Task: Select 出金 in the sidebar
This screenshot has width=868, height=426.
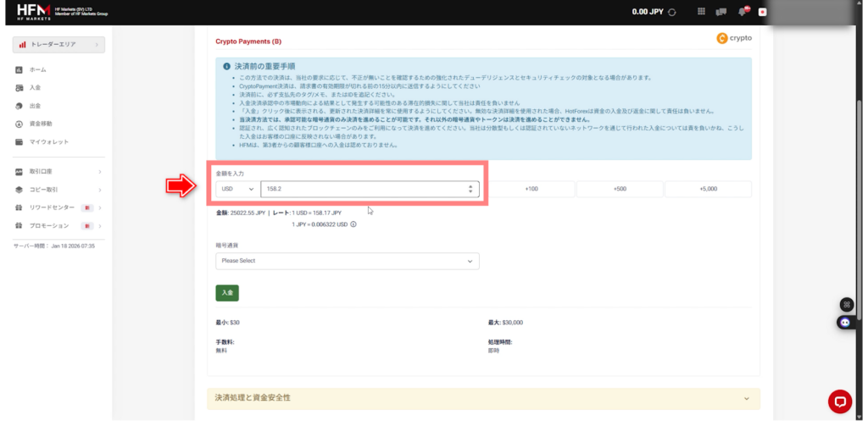Action: (35, 106)
